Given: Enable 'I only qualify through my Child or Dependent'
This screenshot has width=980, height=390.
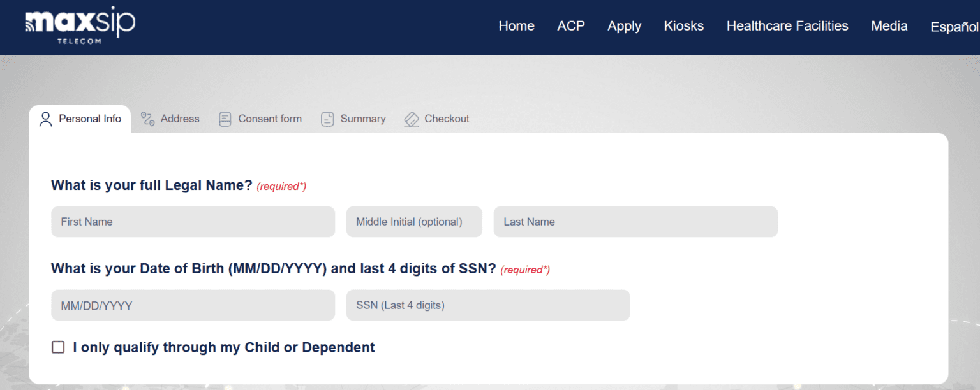Looking at the screenshot, I should (58, 347).
